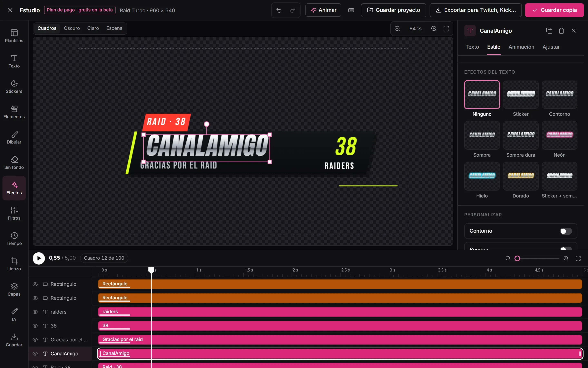Viewport: 588px width, 368px height.
Task: Hide the first Rectángulo layer
Action: pyautogui.click(x=35, y=284)
